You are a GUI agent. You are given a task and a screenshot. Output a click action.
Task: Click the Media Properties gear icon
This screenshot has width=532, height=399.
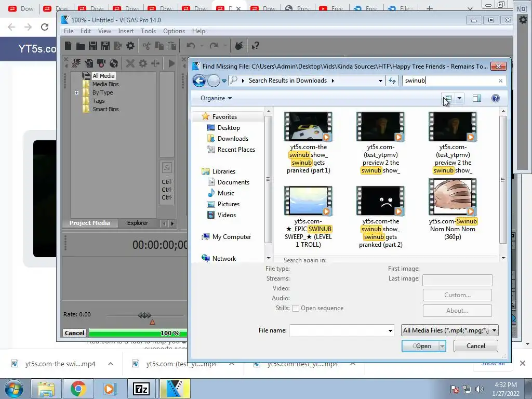coord(143,63)
